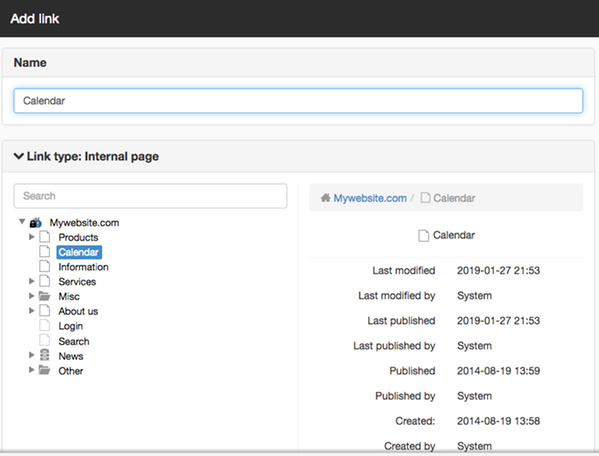Expand the Services tree node
599x456 pixels.
click(32, 281)
